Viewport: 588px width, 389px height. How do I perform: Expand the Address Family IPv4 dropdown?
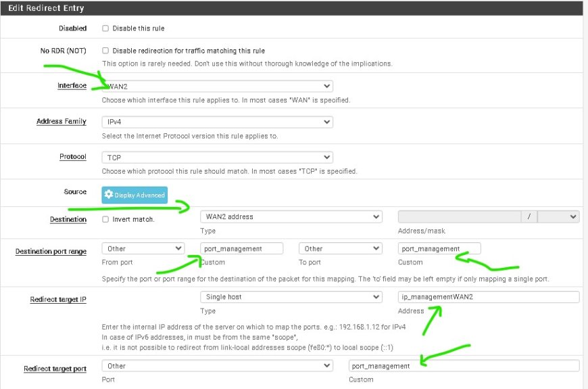pos(217,122)
